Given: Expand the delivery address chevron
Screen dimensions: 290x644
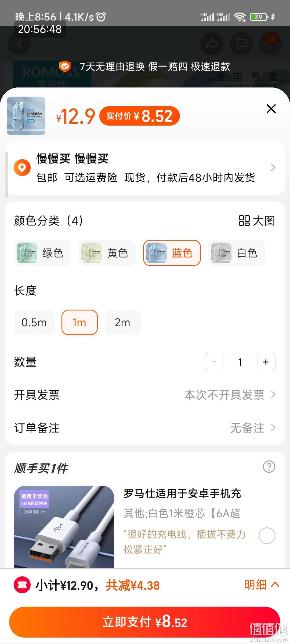Looking at the screenshot, I should (273, 167).
